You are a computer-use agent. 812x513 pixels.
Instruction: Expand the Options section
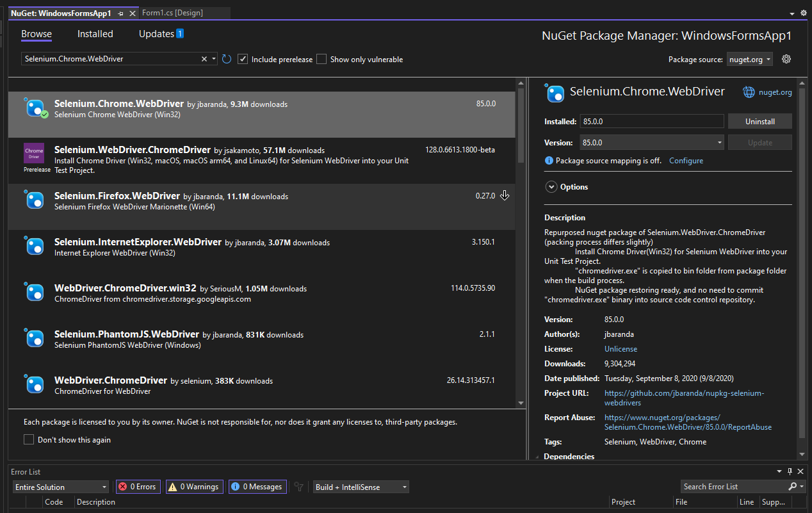(x=551, y=187)
